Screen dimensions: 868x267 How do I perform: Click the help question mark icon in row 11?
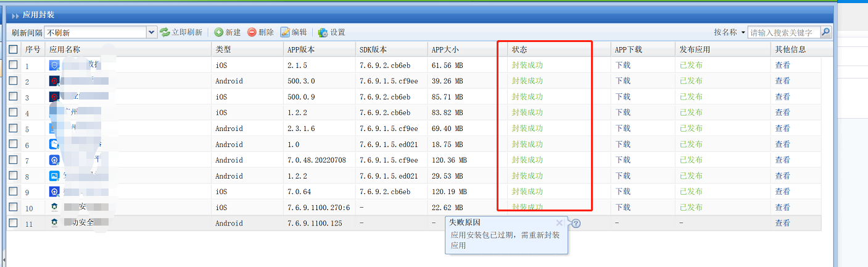[576, 223]
